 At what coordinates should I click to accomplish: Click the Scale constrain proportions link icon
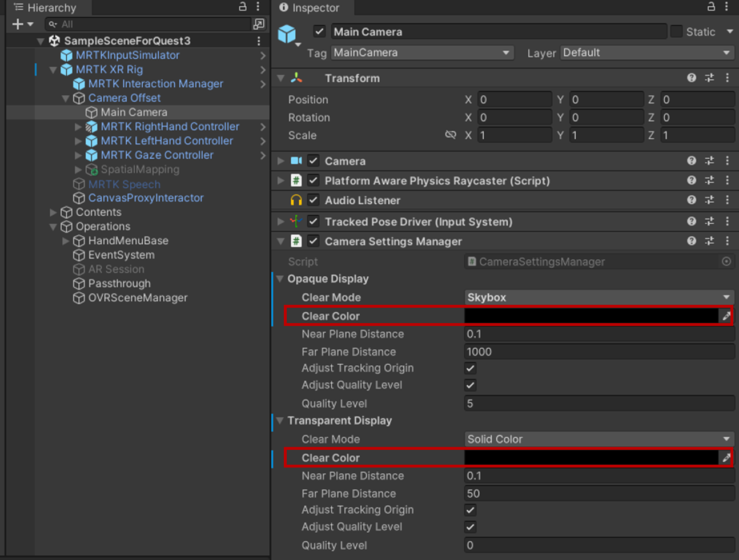tap(451, 135)
